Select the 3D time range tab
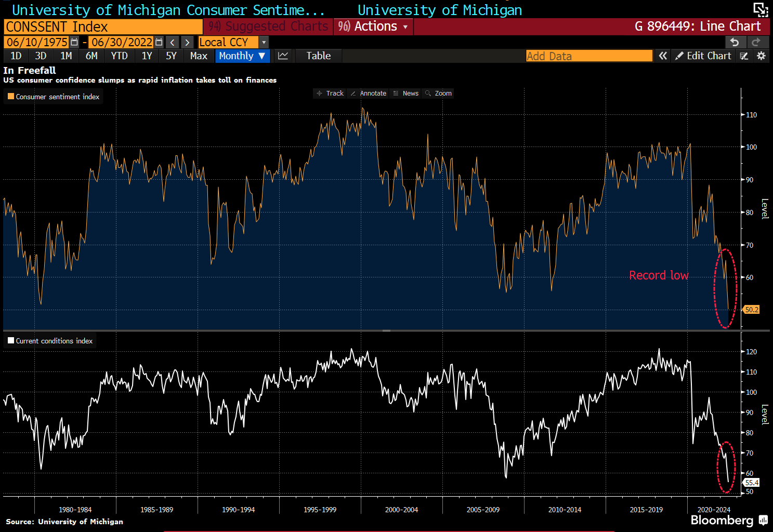773x532 pixels. (x=41, y=56)
